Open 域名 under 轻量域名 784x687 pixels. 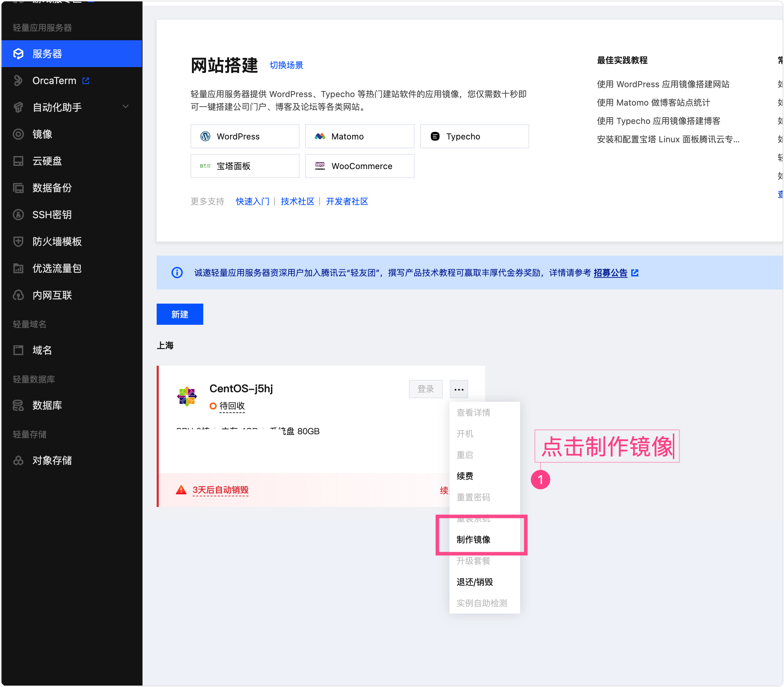(x=42, y=350)
